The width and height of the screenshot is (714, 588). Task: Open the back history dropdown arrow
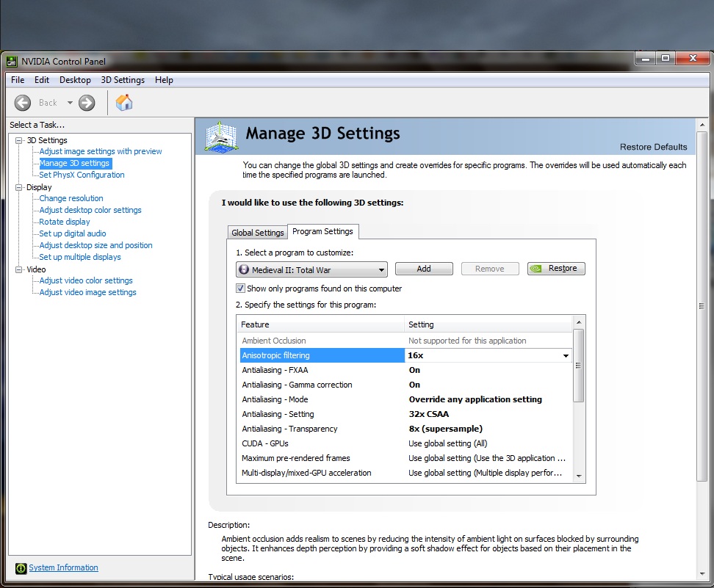pyautogui.click(x=70, y=103)
